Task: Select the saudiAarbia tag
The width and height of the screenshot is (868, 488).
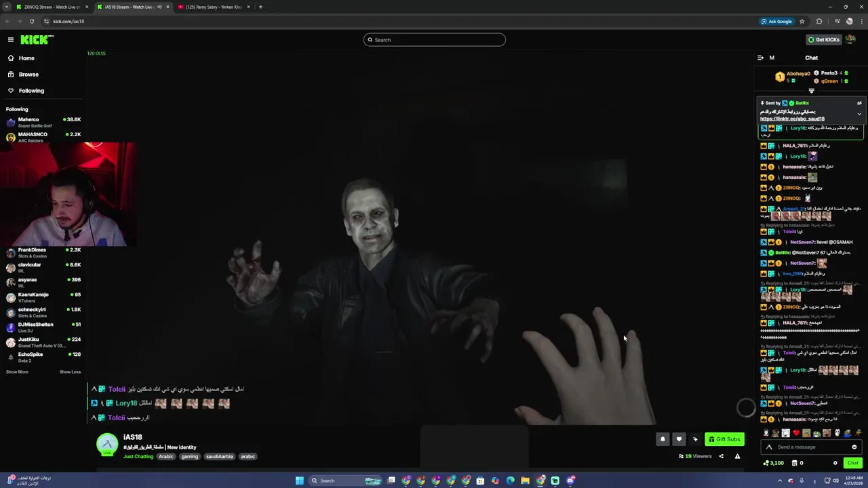Action: 219,457
